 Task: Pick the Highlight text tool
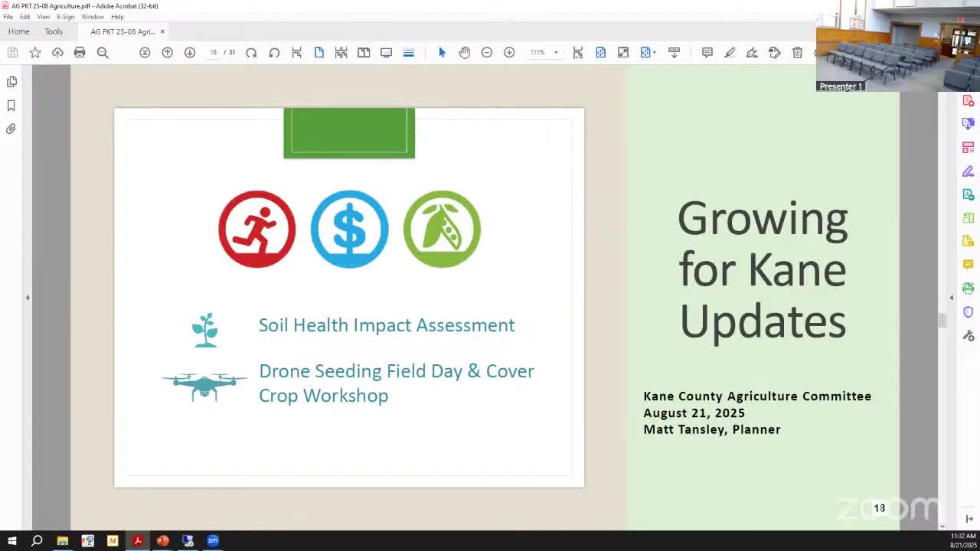(x=730, y=52)
